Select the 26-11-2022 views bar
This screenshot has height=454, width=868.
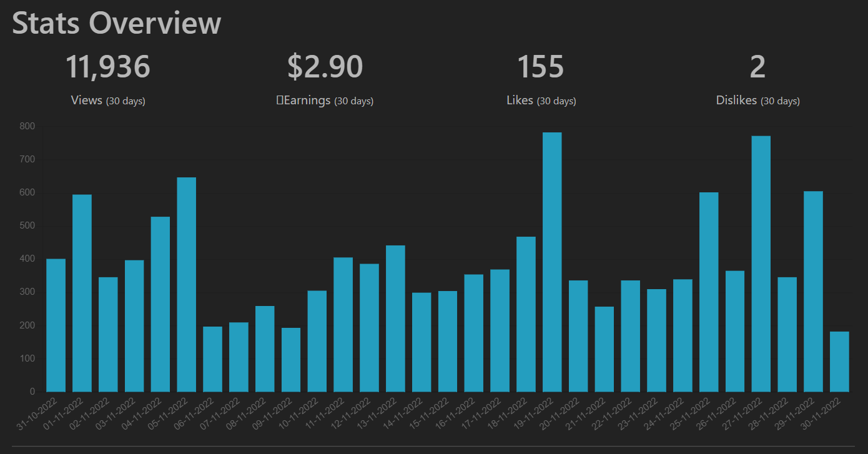(x=735, y=331)
